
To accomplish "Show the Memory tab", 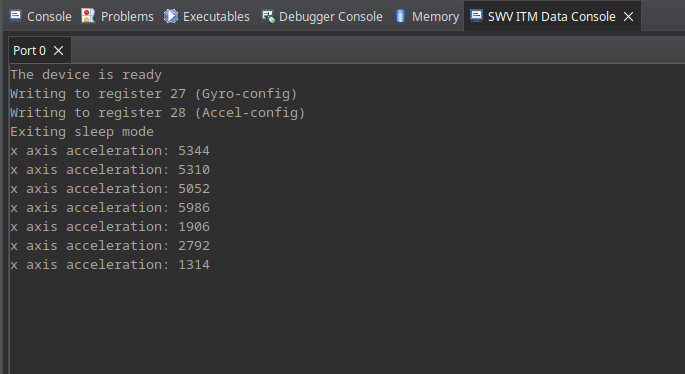I will (427, 16).
